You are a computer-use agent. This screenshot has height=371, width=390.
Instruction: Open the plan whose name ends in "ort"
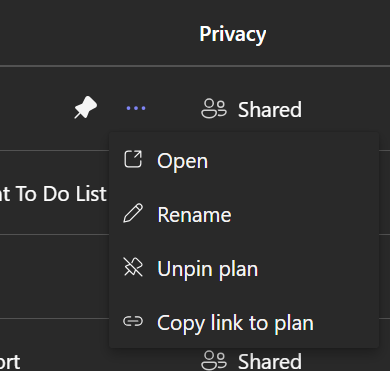(x=10, y=362)
